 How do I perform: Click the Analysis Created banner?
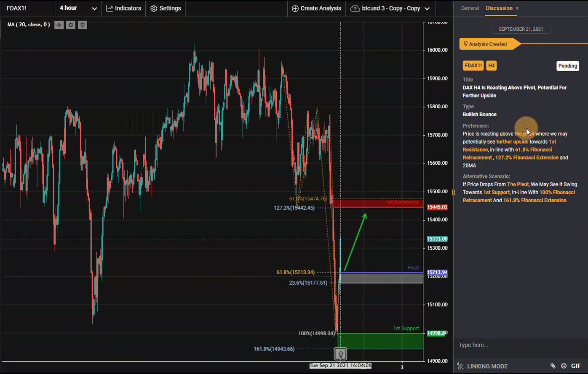(x=489, y=44)
